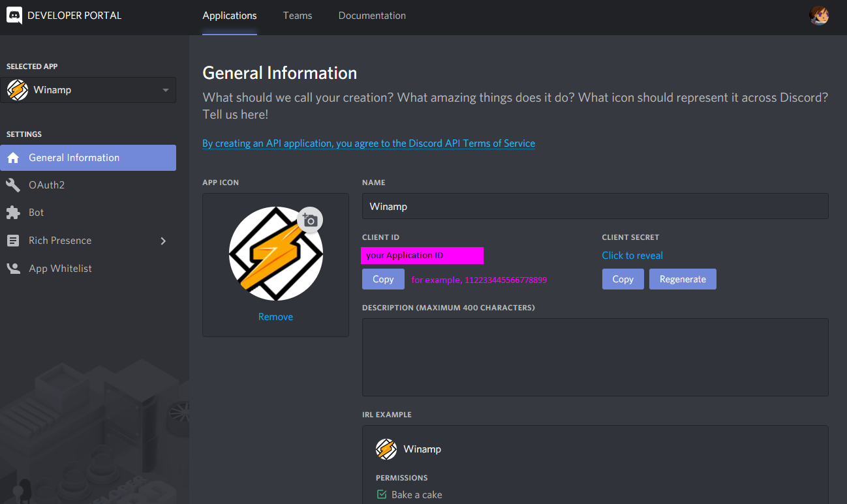Open the Discord API Terms of Service link

tap(369, 143)
